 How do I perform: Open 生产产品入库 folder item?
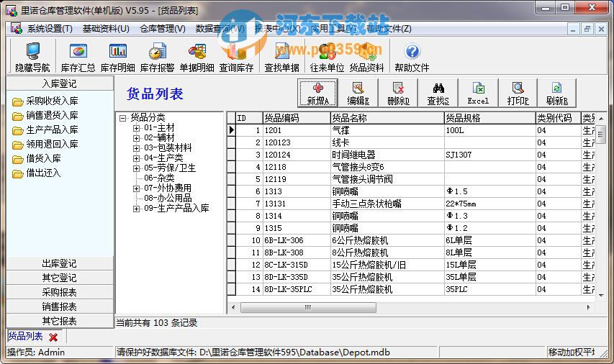[45, 130]
